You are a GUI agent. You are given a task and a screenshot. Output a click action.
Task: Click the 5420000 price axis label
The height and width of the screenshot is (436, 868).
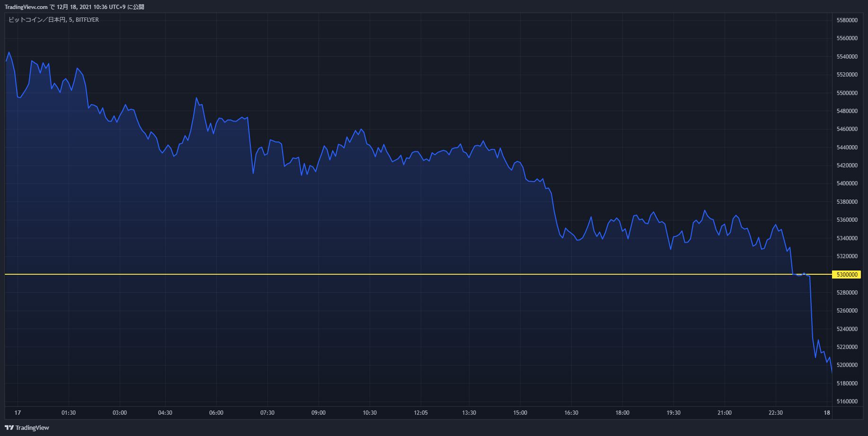coord(847,166)
